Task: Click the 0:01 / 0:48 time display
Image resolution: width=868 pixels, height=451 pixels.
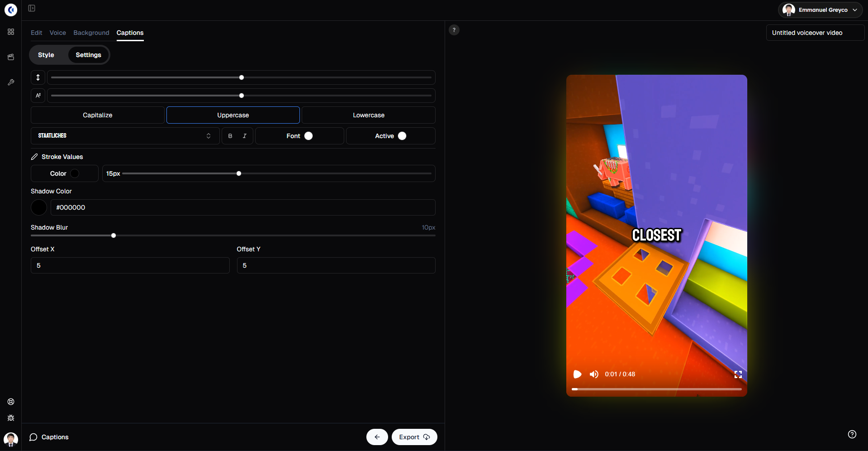Action: (x=620, y=374)
